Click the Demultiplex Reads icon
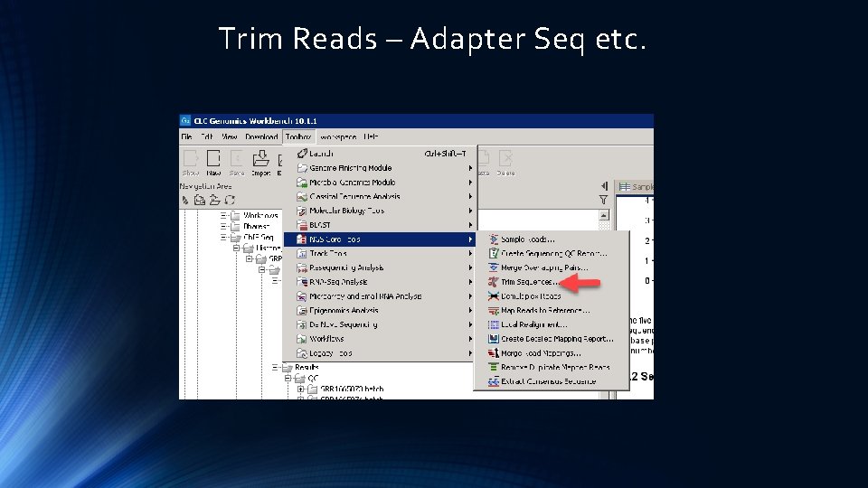868x488 pixels. pyautogui.click(x=494, y=296)
